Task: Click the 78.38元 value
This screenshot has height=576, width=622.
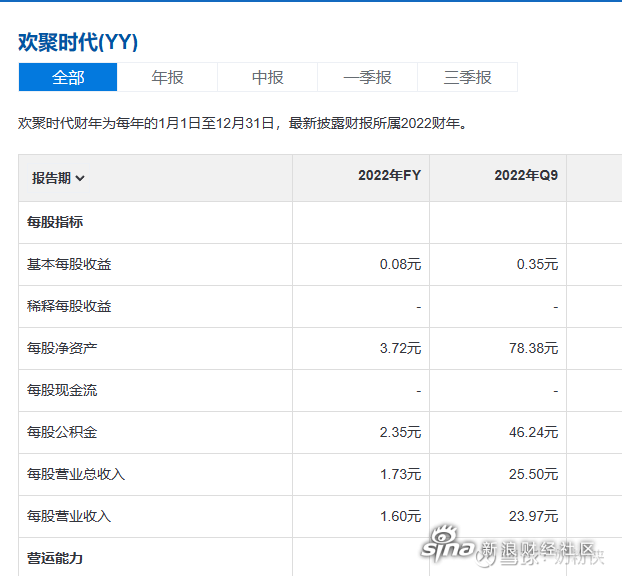Action: point(534,348)
